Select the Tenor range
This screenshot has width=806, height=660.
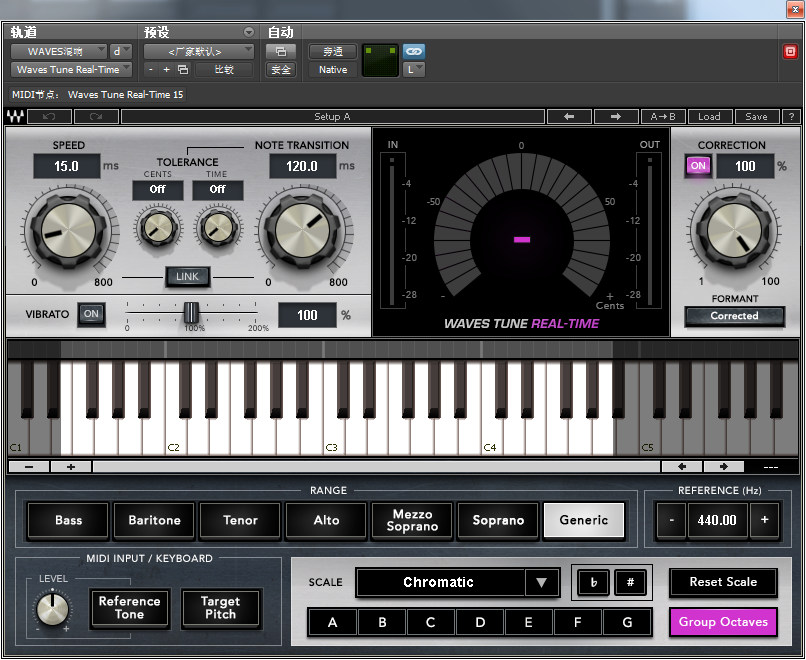point(240,520)
